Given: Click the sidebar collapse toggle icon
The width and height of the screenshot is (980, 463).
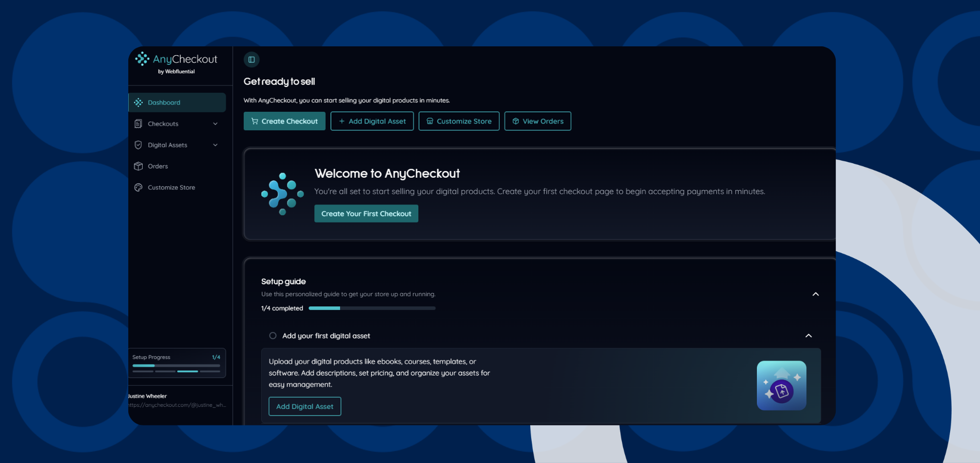Looking at the screenshot, I should (x=251, y=60).
